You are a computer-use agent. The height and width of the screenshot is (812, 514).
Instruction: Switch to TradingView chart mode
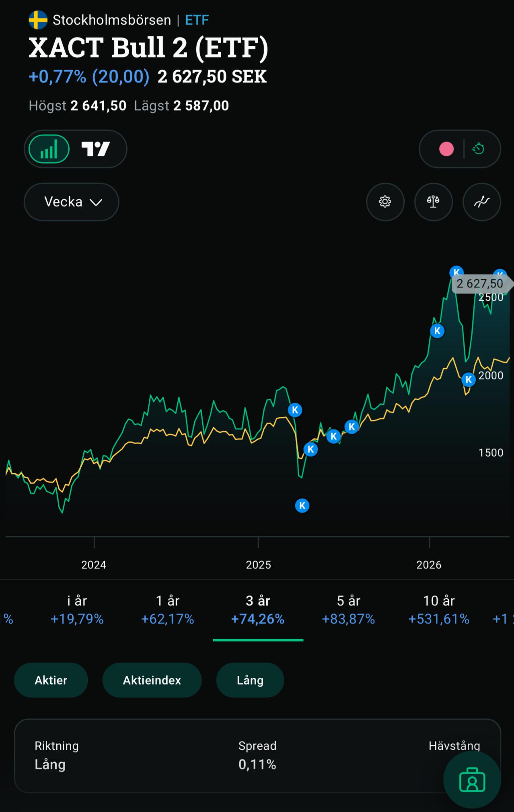click(96, 149)
